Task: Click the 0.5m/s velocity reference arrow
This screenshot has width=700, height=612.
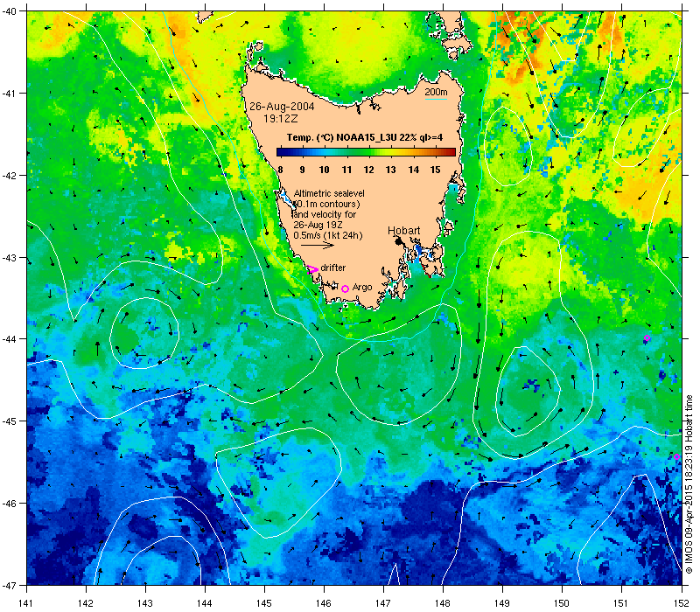Action: [x=318, y=245]
